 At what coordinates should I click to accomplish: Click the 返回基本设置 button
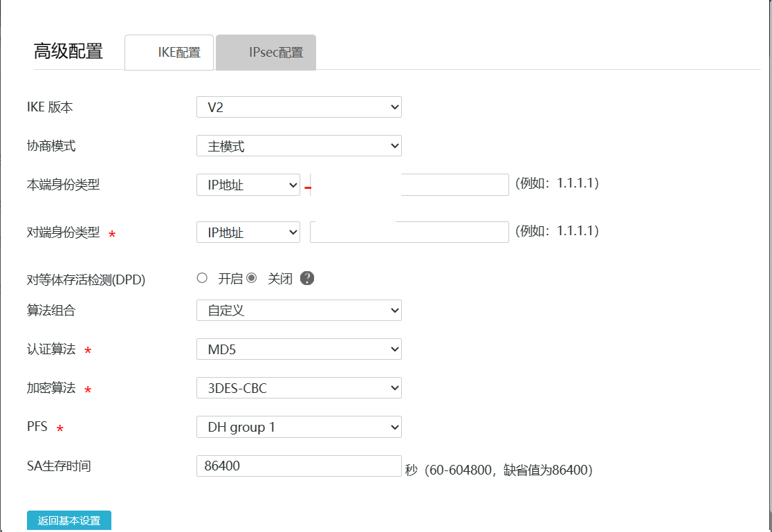point(69,521)
